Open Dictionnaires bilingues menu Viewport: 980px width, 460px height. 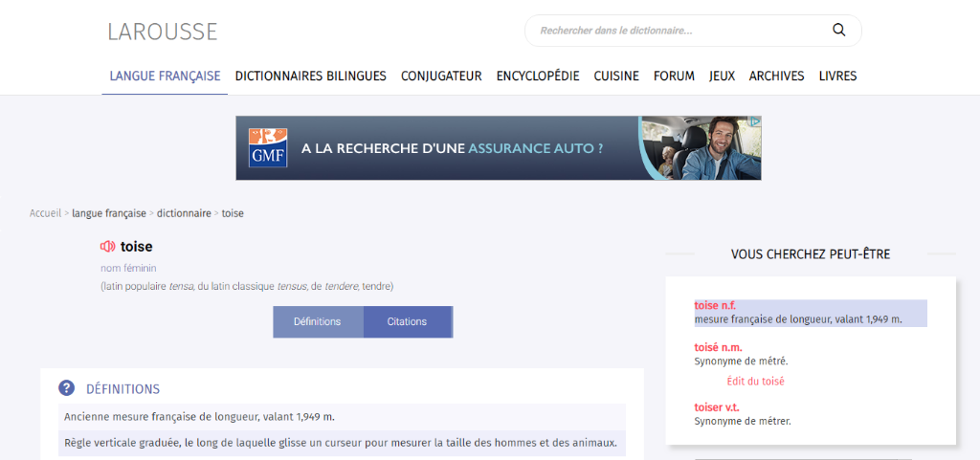pyautogui.click(x=310, y=77)
